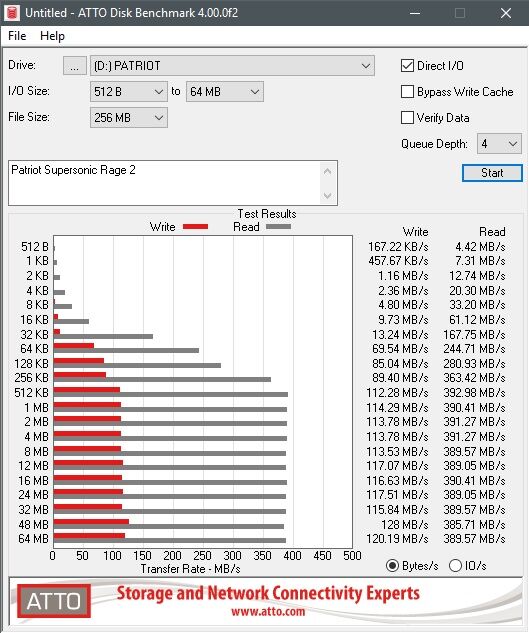Screen dimensions: 529x633
Task: Click the 363.42 MB/s read value
Action: 474,377
